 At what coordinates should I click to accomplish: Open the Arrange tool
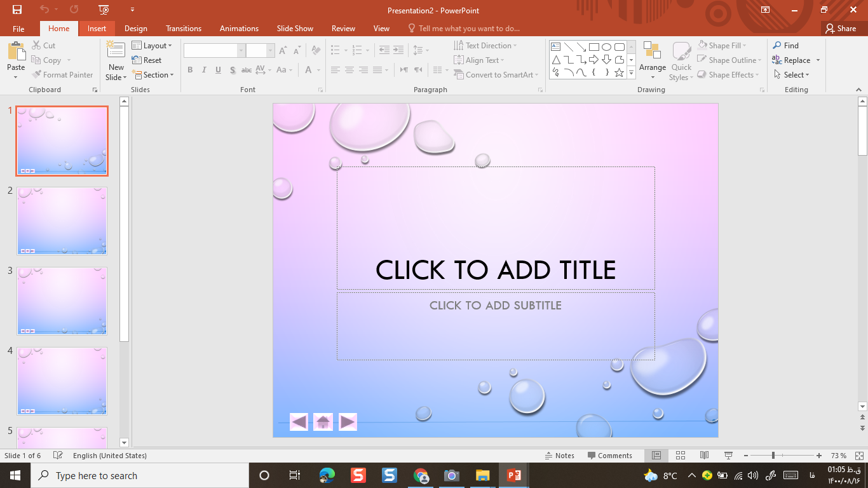652,60
